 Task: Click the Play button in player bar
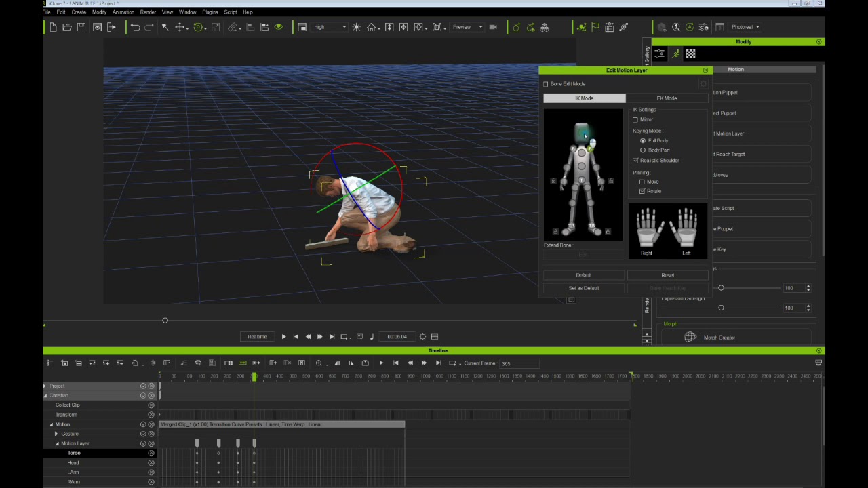coord(283,336)
